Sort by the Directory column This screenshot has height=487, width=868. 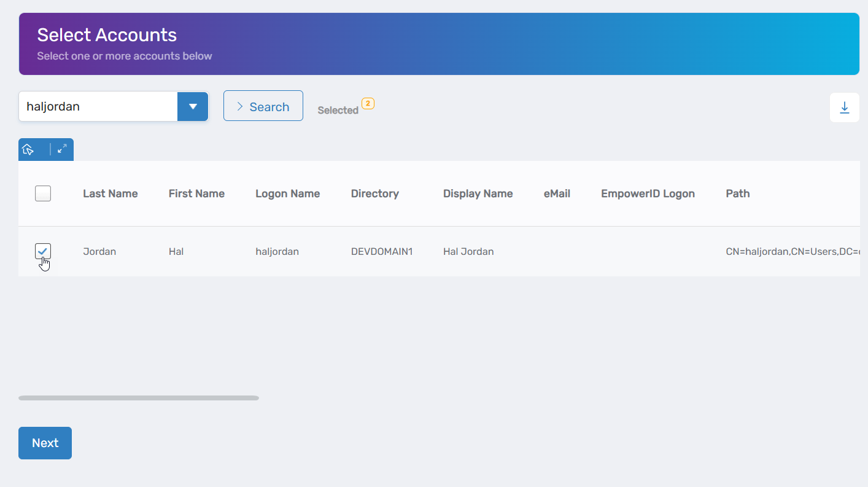[x=374, y=193]
